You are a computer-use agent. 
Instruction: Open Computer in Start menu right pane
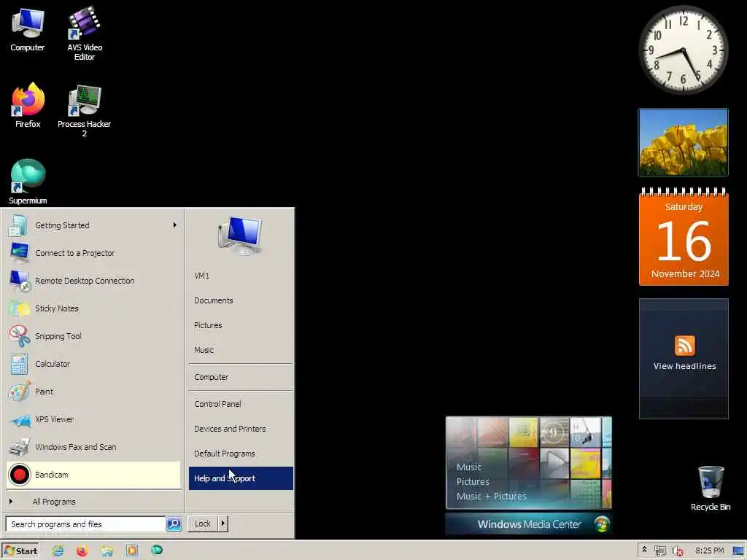241,377
